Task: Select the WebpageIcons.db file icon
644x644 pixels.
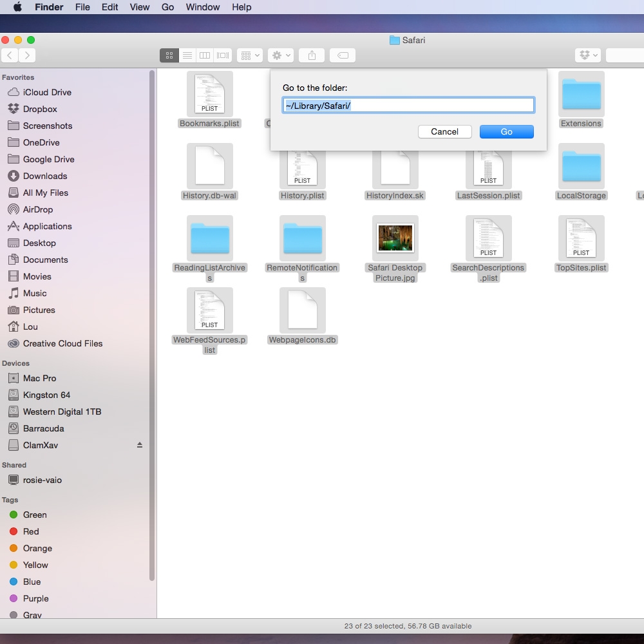Action: (303, 310)
